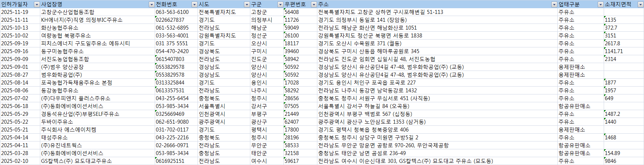The width and height of the screenshot is (644, 165).
Task: Select phone number cell 02-2666-0971
Action: [x=176, y=145]
